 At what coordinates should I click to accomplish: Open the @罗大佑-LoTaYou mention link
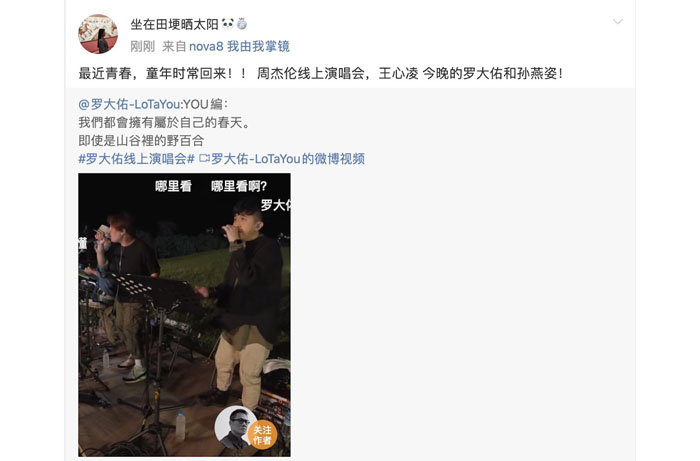pyautogui.click(x=129, y=104)
